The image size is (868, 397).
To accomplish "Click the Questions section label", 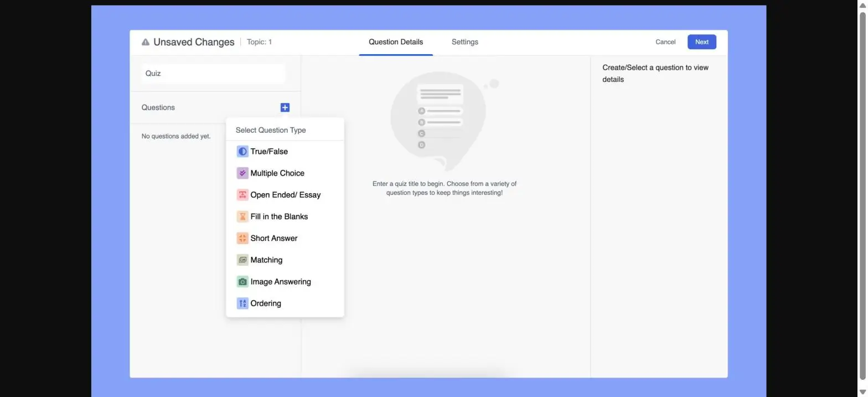I will click(x=158, y=107).
